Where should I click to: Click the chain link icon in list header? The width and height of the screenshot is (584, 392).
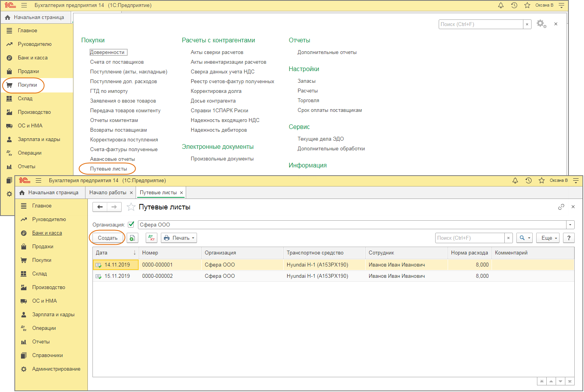tap(561, 207)
